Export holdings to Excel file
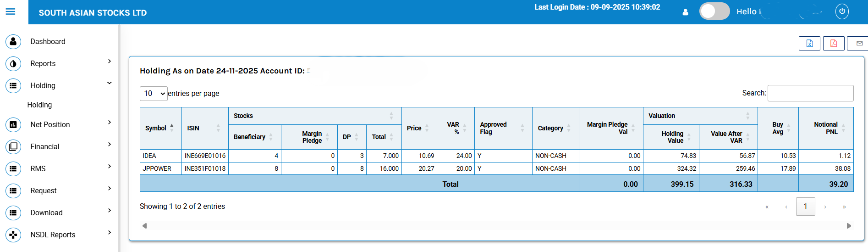868x252 pixels. tap(809, 43)
